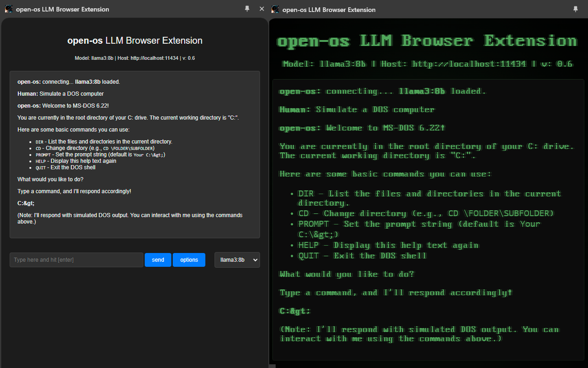Click green 'What would you like to do?' text
Image resolution: width=588 pixels, height=368 pixels.
(x=347, y=274)
